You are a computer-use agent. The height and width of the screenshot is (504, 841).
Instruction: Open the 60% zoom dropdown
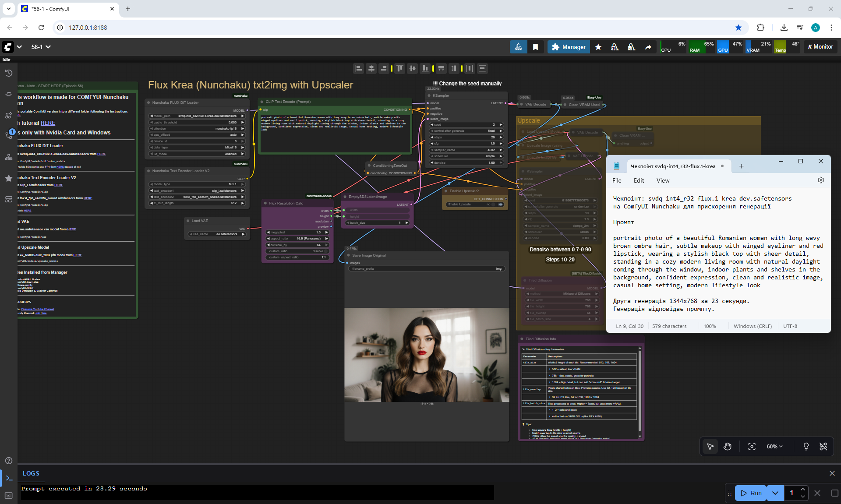coord(774,446)
